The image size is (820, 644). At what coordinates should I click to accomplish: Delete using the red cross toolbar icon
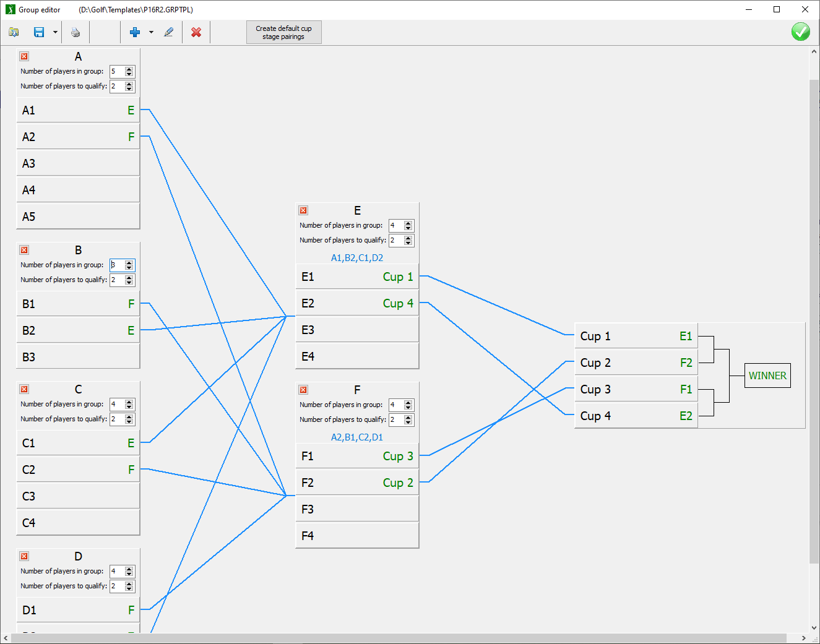(x=196, y=32)
